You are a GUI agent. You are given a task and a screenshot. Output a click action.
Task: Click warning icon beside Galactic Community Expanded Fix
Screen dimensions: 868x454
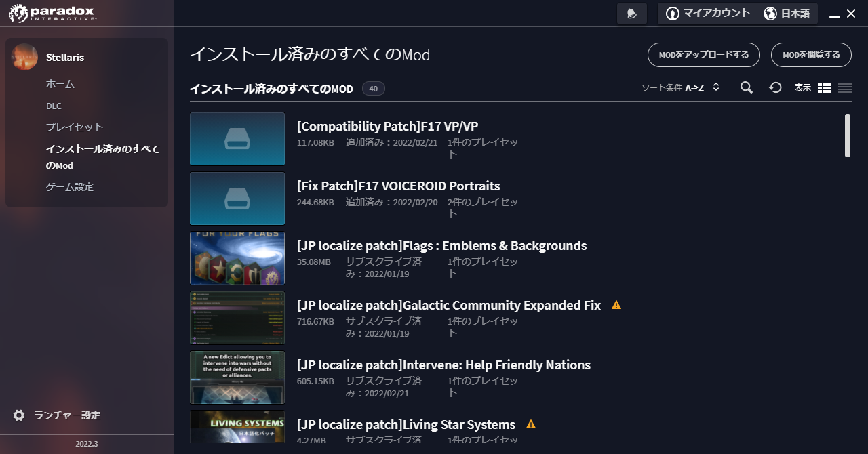616,305
